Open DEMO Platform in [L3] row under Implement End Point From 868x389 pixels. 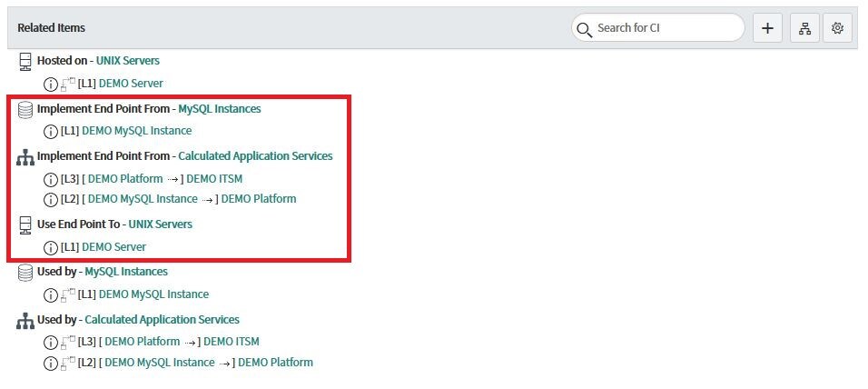coord(125,179)
